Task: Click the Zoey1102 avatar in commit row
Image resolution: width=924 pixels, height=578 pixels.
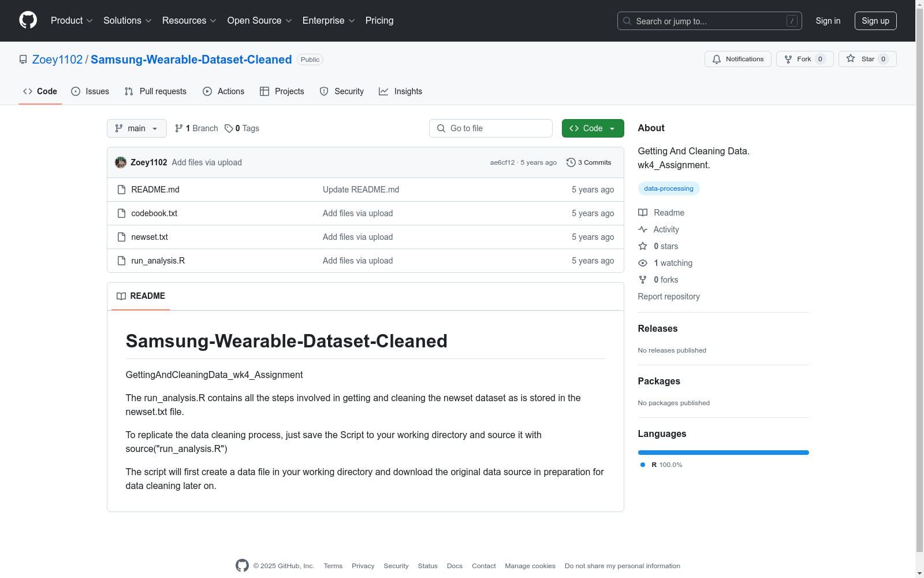Action: click(121, 162)
